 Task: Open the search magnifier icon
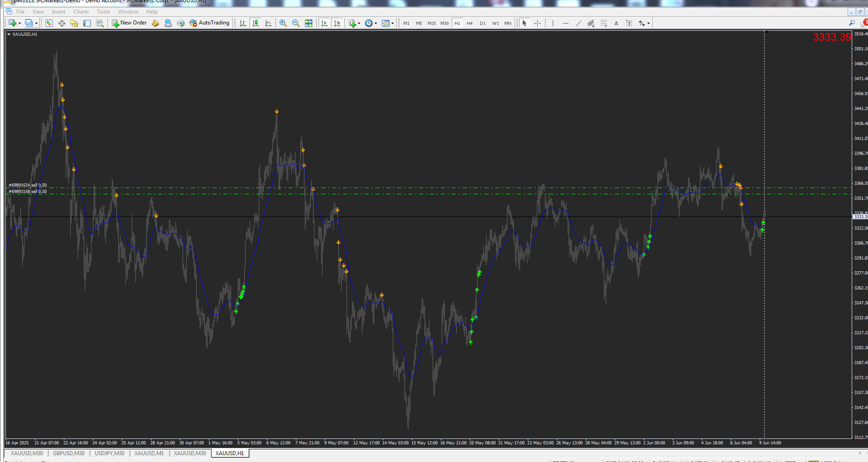pos(852,23)
